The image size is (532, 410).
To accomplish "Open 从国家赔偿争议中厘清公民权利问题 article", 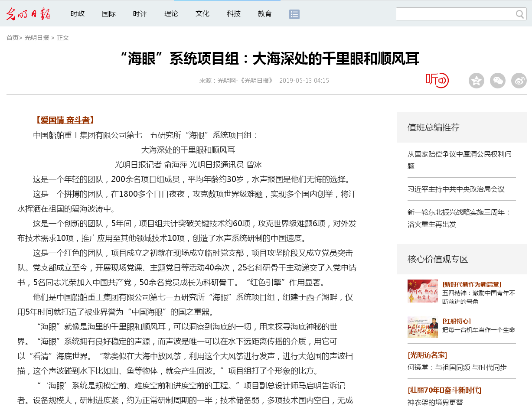I will (x=460, y=160).
